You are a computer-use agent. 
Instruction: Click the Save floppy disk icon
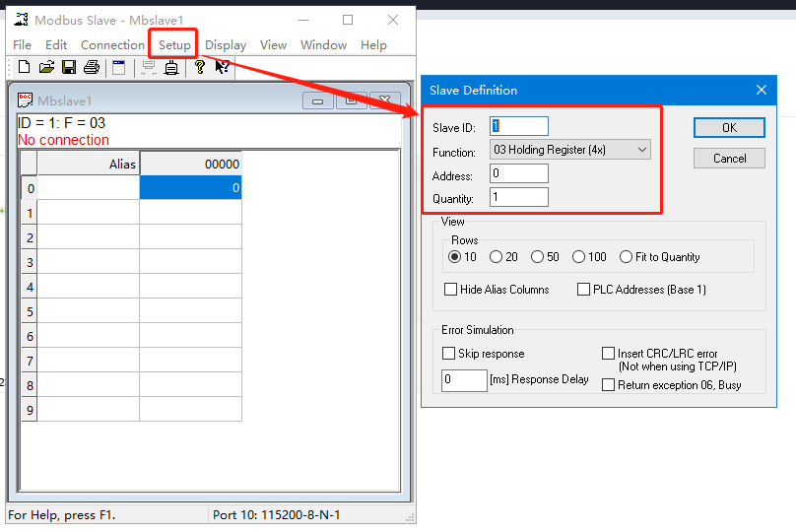pos(69,67)
